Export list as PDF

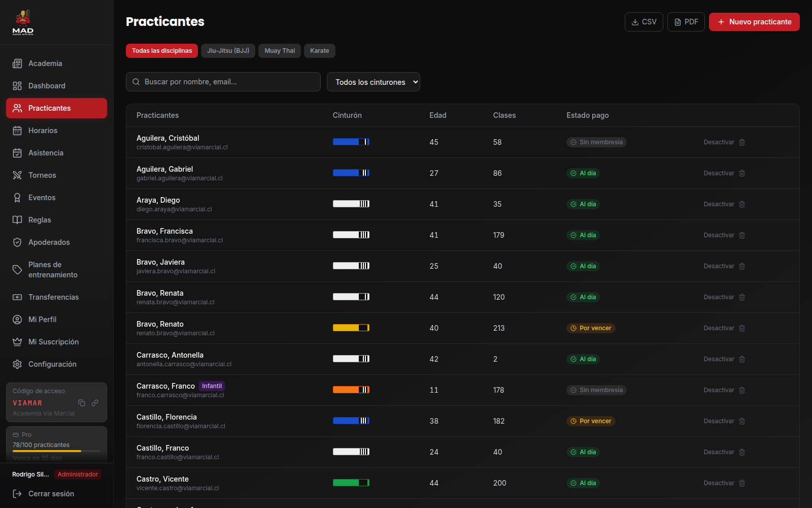click(x=686, y=22)
